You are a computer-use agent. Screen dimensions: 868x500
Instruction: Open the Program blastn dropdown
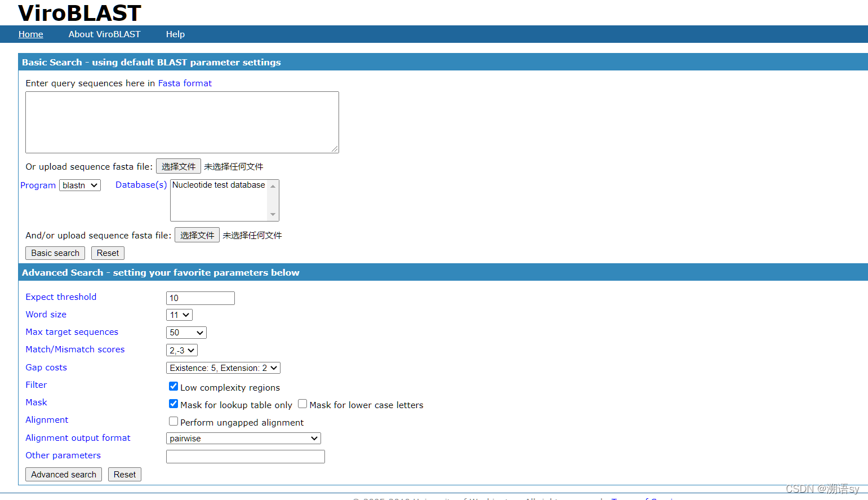tap(80, 185)
